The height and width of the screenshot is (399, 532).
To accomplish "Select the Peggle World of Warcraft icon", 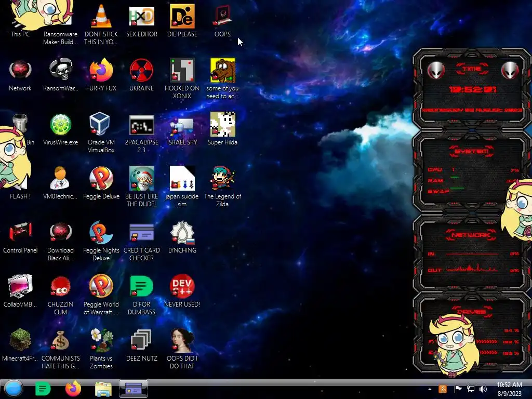I will pos(101,295).
